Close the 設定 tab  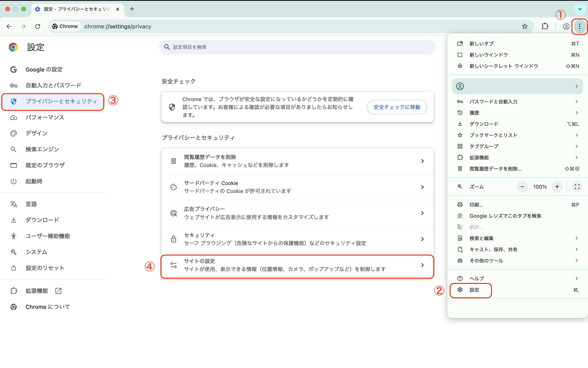118,9
